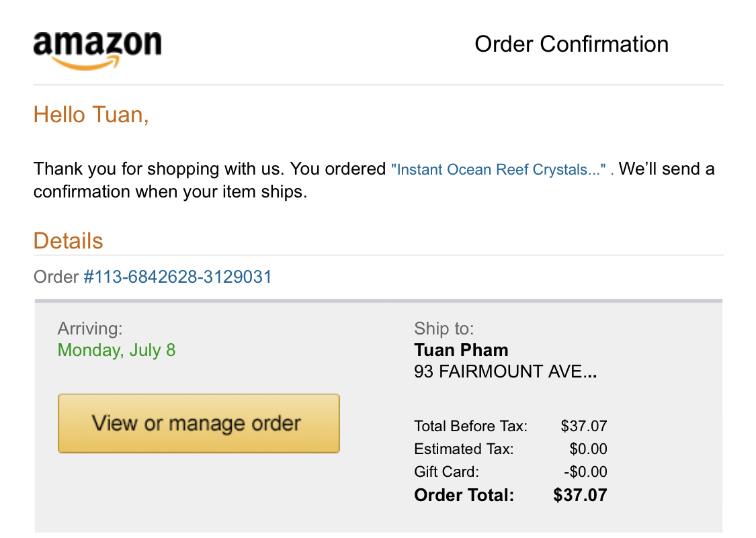Click the thank you for shopping text
Image resolution: width=756 pixels, height=538 pixels.
click(x=209, y=169)
